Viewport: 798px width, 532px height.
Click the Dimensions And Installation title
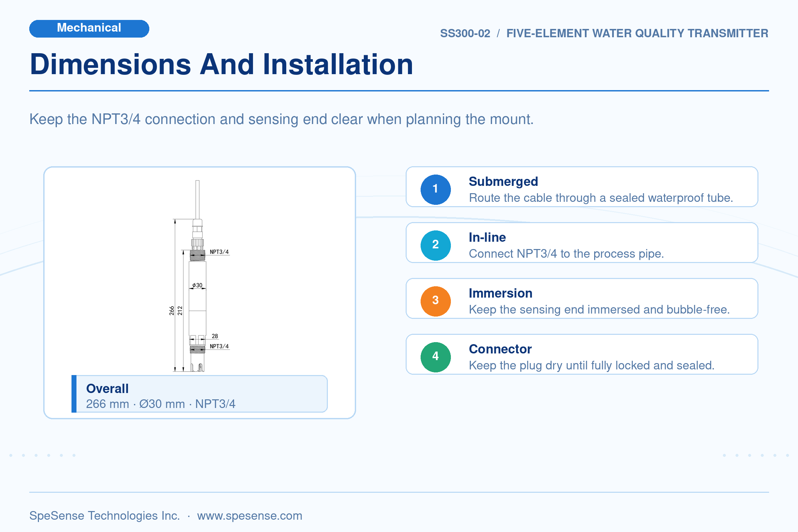(x=221, y=64)
